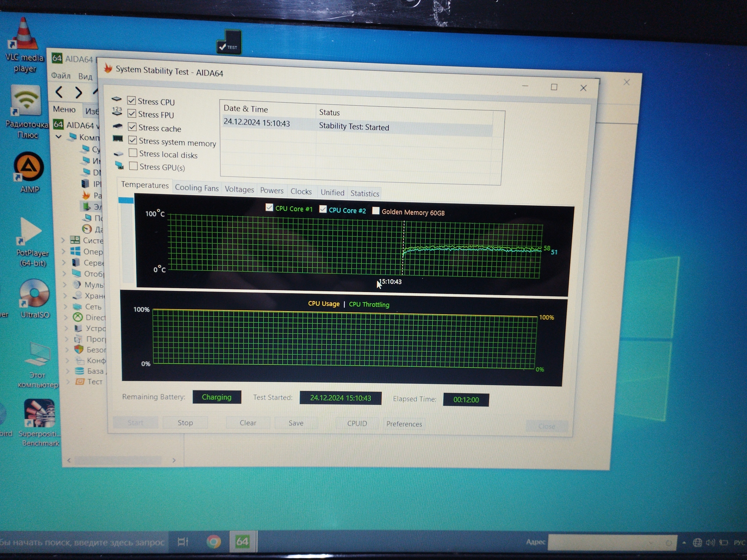Launch AIMP desktop shortcut
Screen dimensions: 747x560
pyautogui.click(x=29, y=172)
